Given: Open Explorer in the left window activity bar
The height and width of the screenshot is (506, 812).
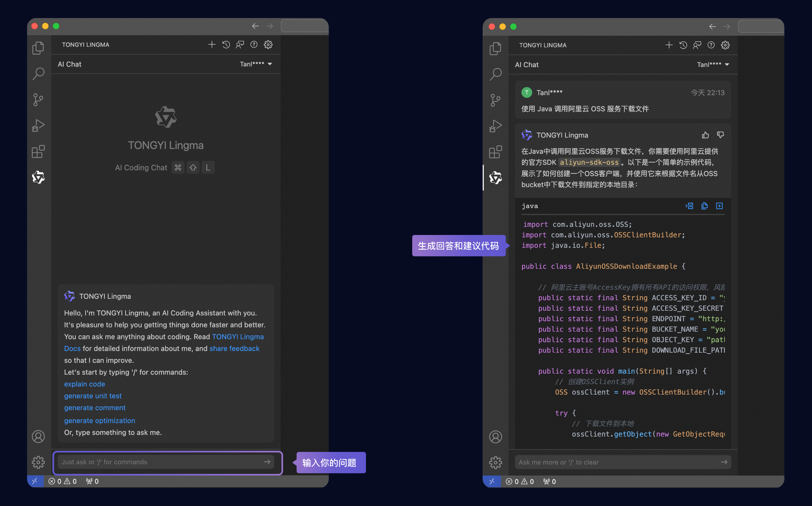Looking at the screenshot, I should click(x=38, y=48).
